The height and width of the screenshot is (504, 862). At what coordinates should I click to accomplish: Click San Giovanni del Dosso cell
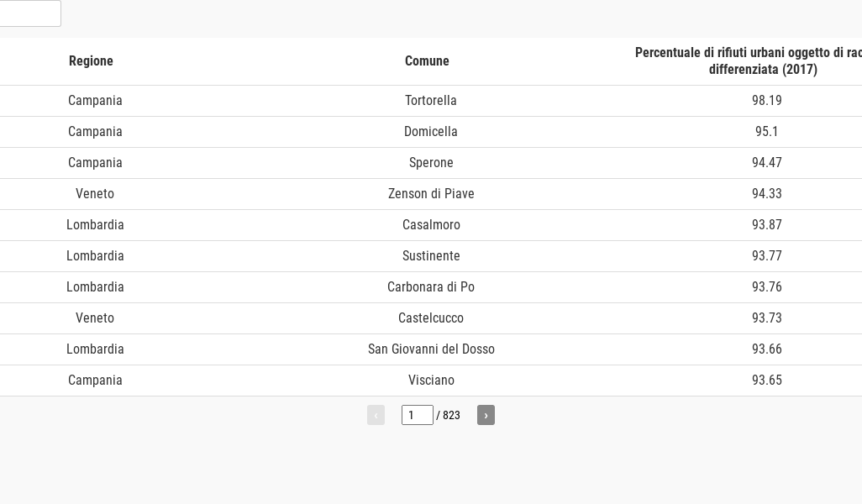coord(431,349)
